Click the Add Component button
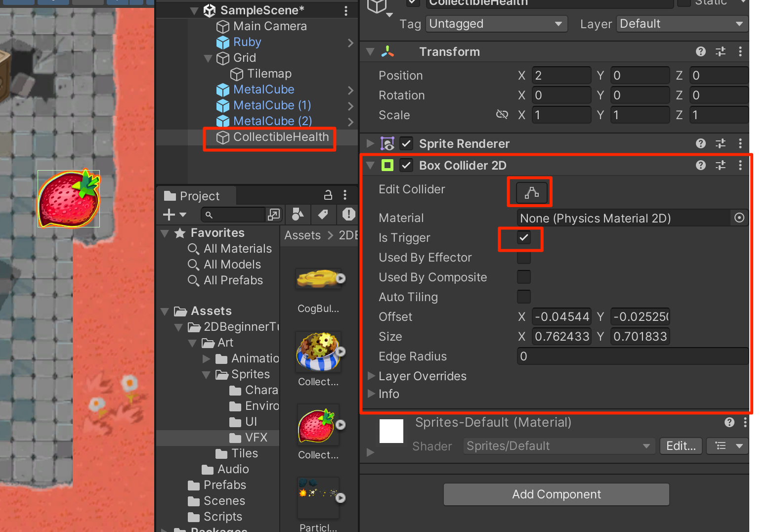Image resolution: width=774 pixels, height=532 pixels. (556, 494)
